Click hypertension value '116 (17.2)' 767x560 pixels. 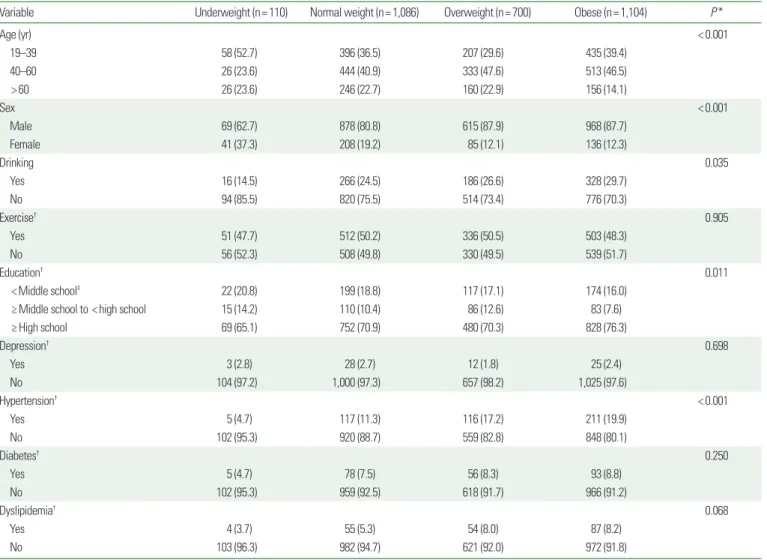point(483,419)
